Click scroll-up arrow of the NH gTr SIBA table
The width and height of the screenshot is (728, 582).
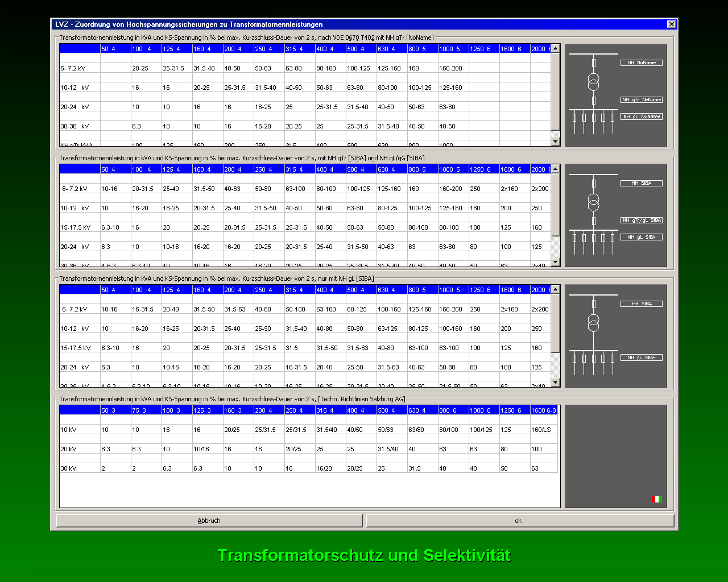556,169
